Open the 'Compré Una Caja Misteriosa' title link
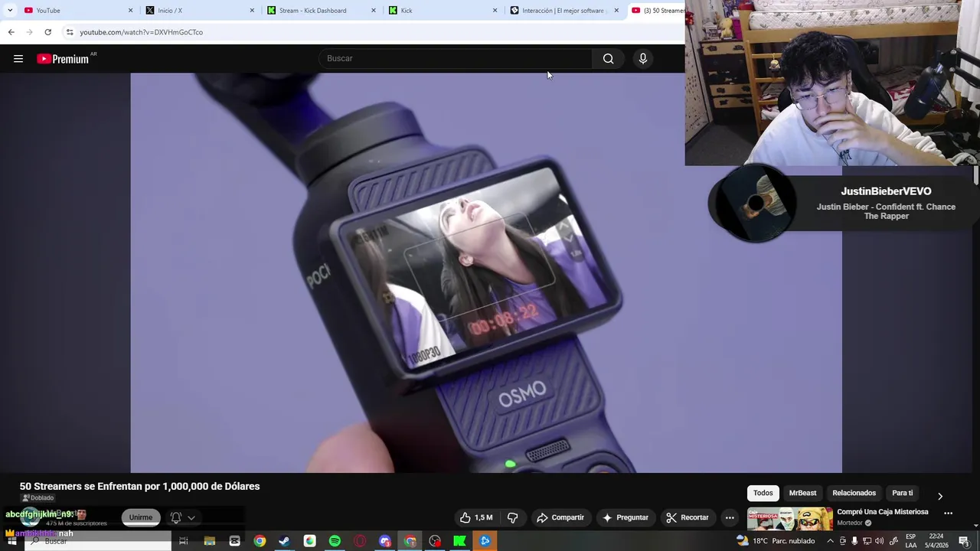The image size is (980, 551). [x=883, y=512]
